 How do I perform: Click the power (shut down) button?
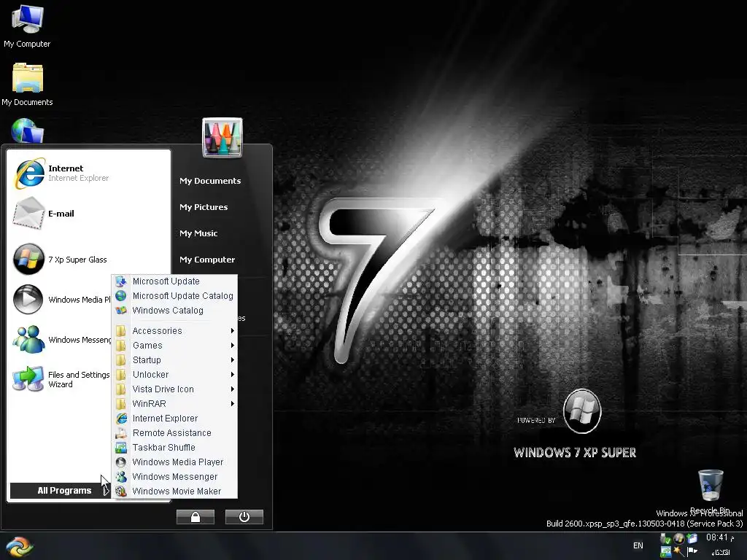tap(244, 517)
